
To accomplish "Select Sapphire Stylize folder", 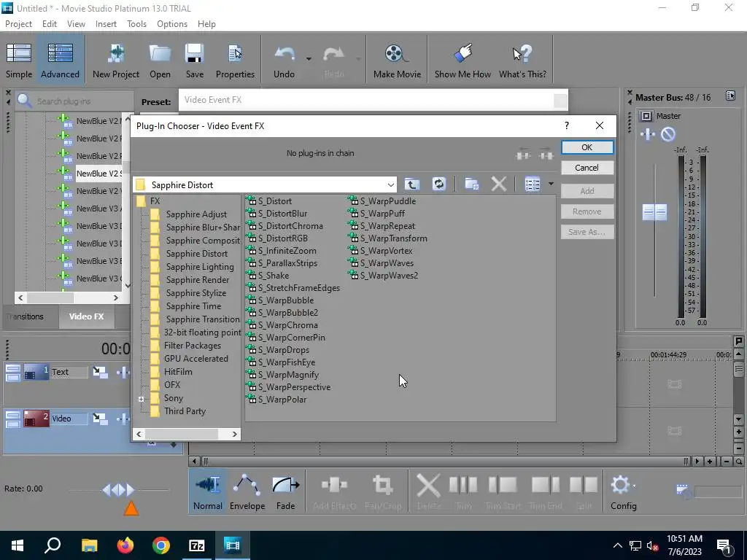I will tap(196, 293).
